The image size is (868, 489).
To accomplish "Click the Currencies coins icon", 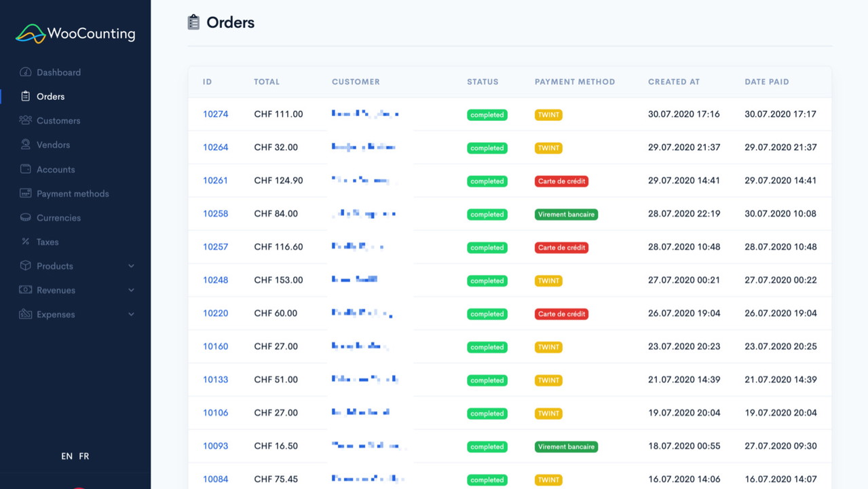I will pyautogui.click(x=25, y=217).
